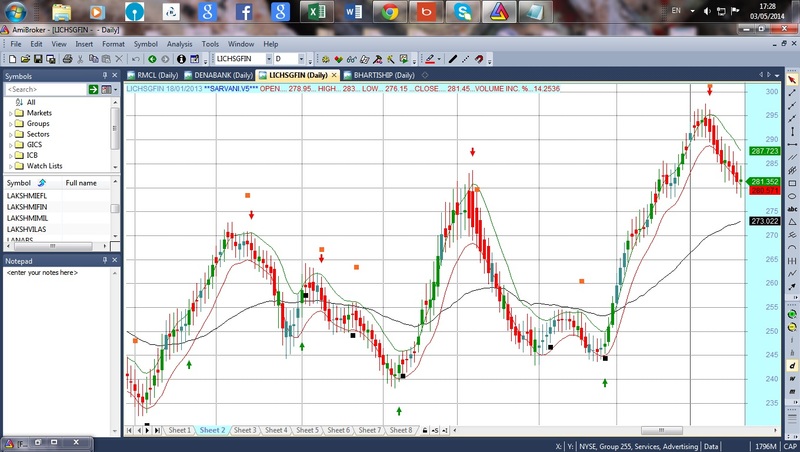Click into the Notepad notes area
Screen dimensions: 800x452
[x=57, y=352]
